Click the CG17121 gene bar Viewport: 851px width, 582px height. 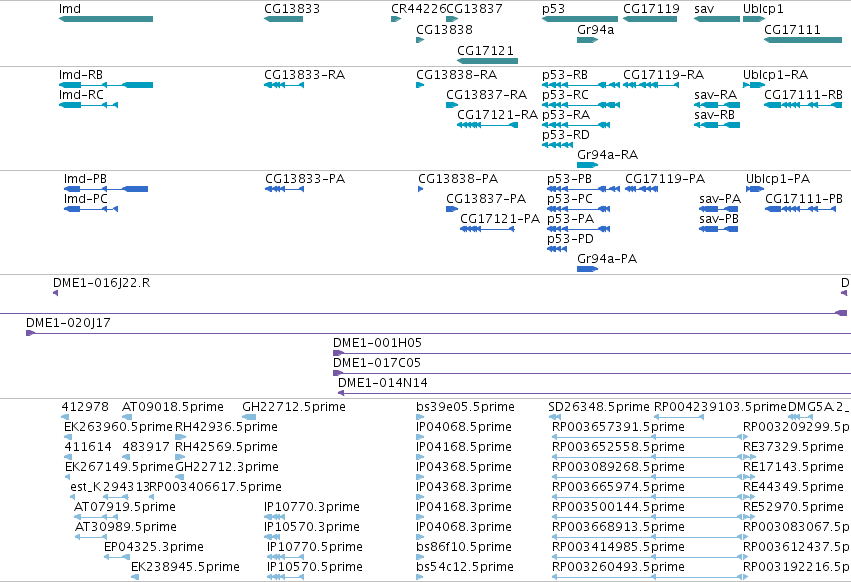coord(487,61)
